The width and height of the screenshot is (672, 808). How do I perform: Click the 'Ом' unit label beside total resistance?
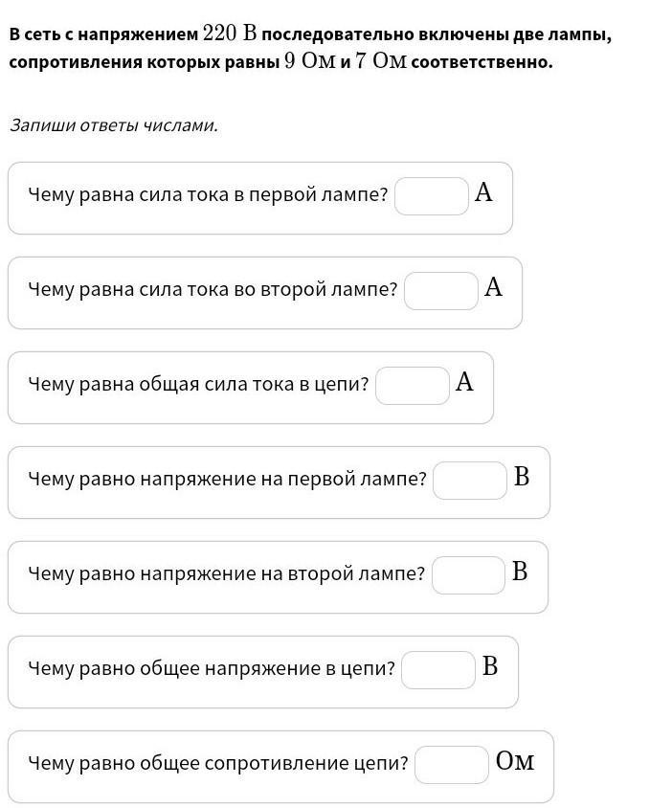(x=515, y=762)
